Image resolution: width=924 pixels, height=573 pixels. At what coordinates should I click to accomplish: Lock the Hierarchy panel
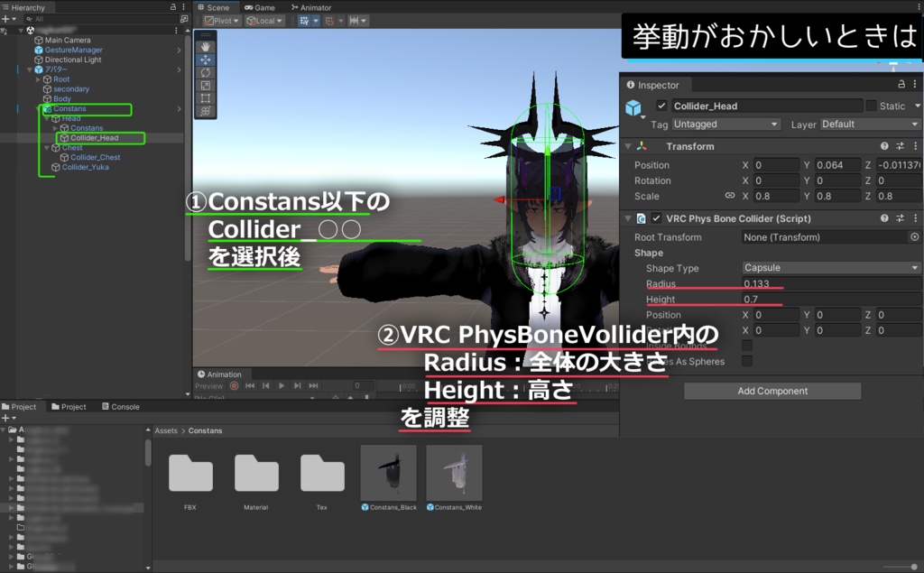point(173,7)
